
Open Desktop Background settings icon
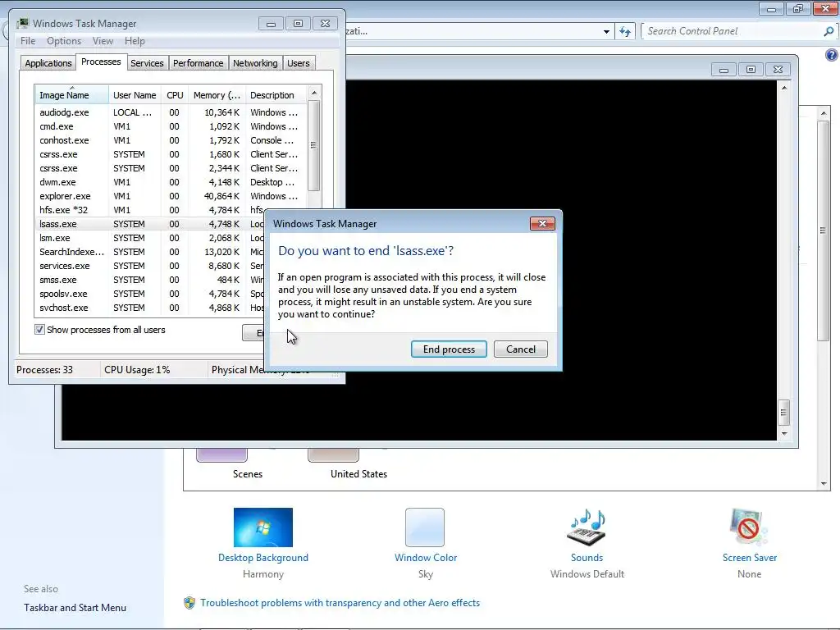(263, 527)
